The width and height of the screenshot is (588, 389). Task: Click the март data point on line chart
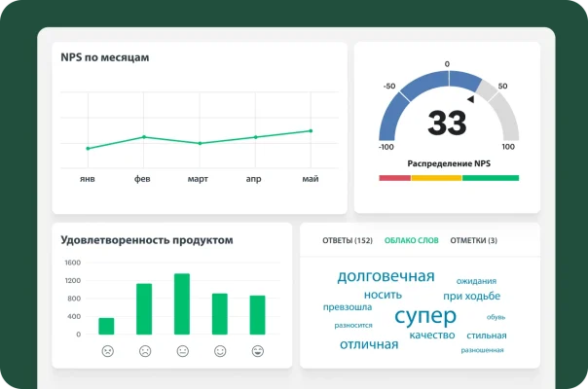(200, 143)
